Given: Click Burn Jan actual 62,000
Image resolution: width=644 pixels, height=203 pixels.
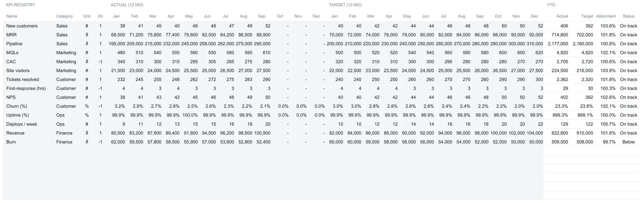Looking at the screenshot, I should coord(118,142).
